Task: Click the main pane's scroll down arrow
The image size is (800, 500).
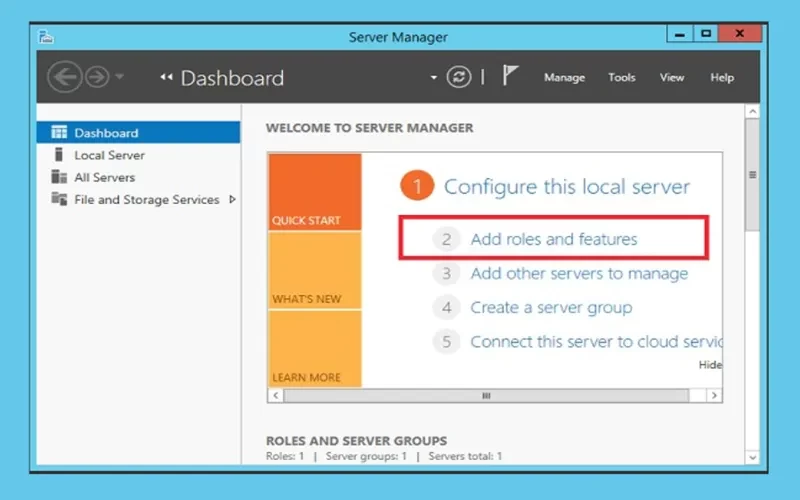Action: point(752,458)
